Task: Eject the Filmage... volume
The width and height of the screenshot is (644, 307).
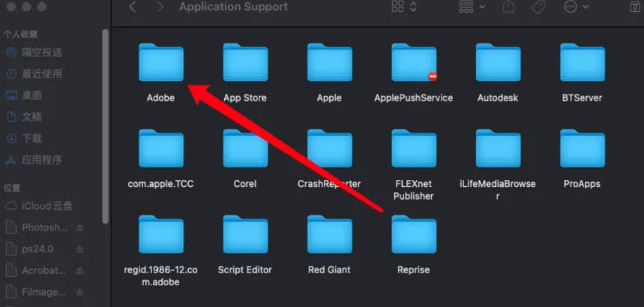Action: 80,292
